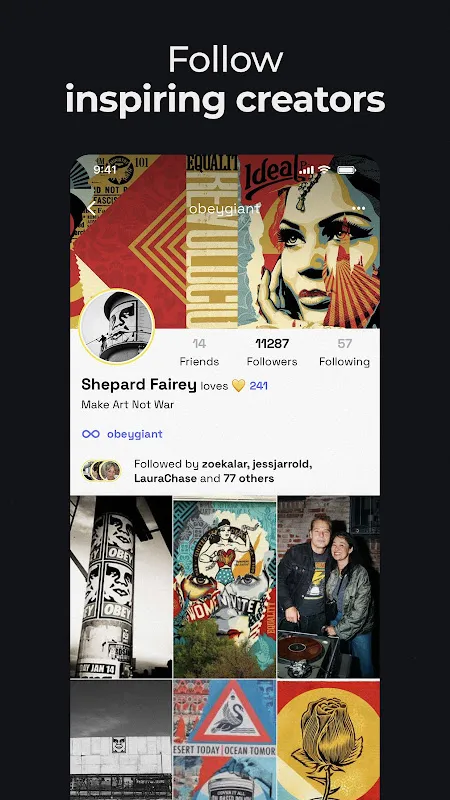Click the infinity link icon
Screen dimensions: 450x800
pos(91,434)
